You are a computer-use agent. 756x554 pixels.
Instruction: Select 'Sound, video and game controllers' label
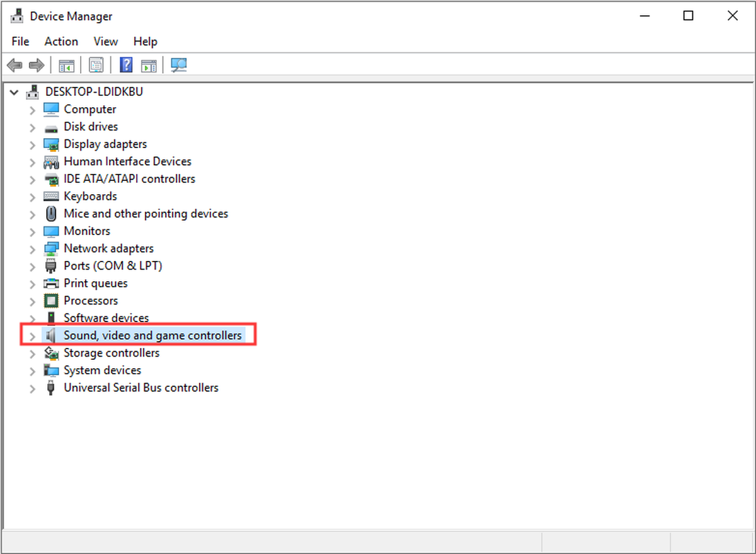tap(152, 335)
